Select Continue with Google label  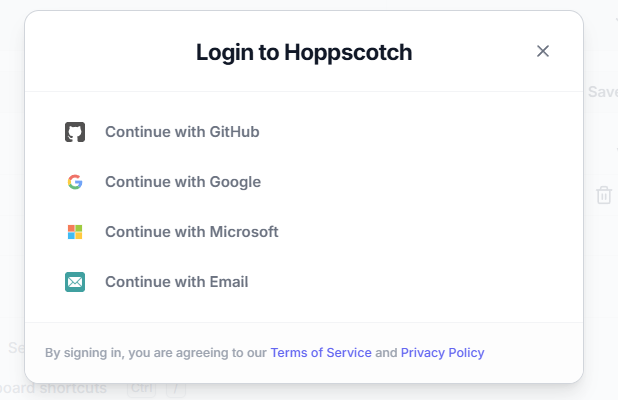(183, 182)
